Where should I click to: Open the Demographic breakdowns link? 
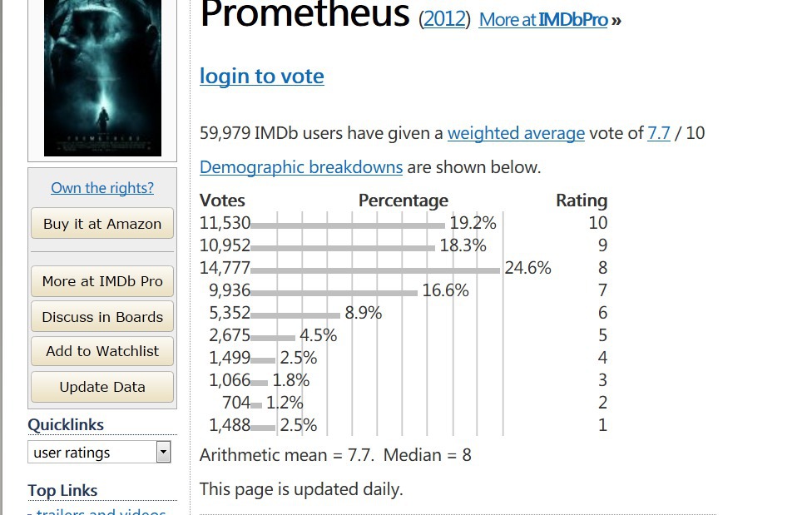(301, 167)
